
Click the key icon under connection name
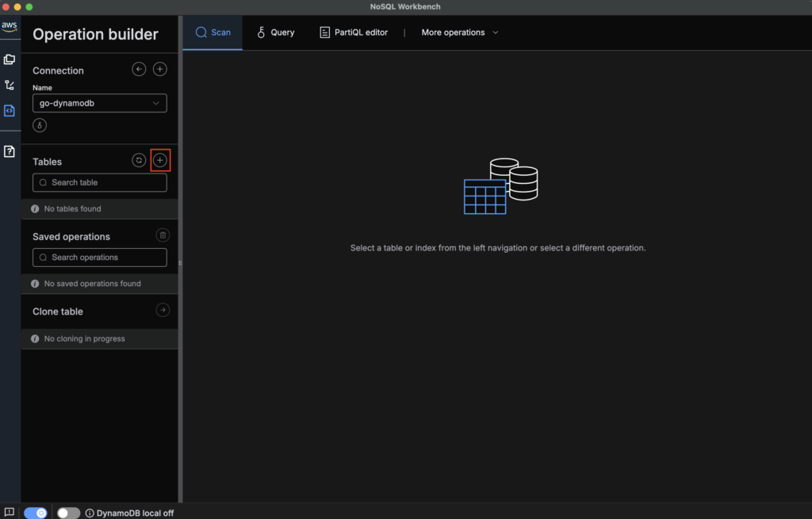[x=40, y=125]
